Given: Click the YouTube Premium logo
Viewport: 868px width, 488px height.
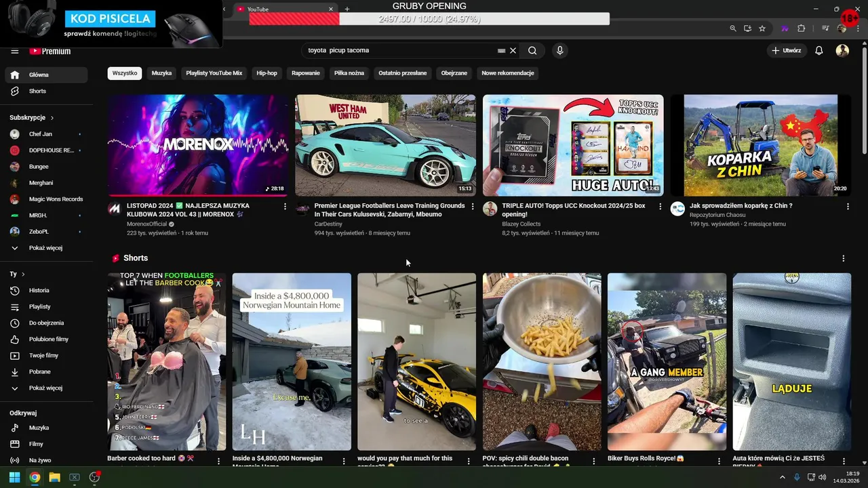Looking at the screenshot, I should (x=50, y=51).
